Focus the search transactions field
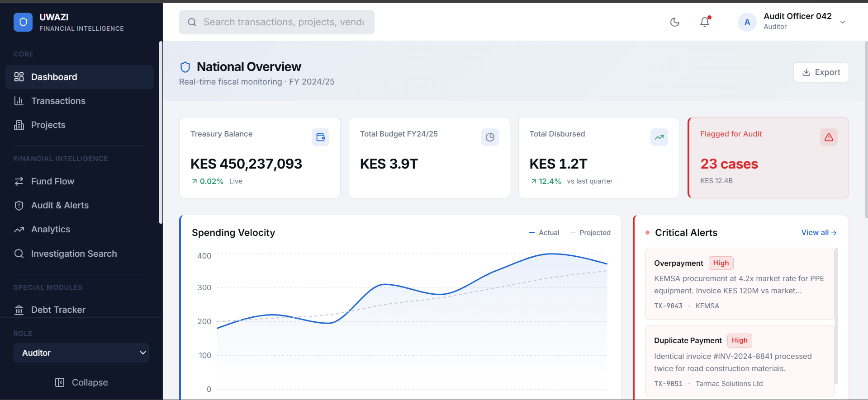 pyautogui.click(x=277, y=22)
